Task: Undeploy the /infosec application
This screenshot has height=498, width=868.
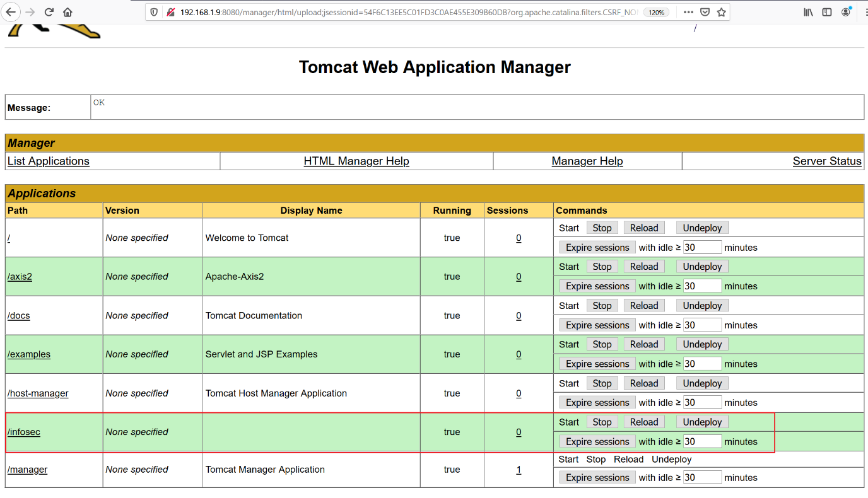Action: [x=702, y=422]
